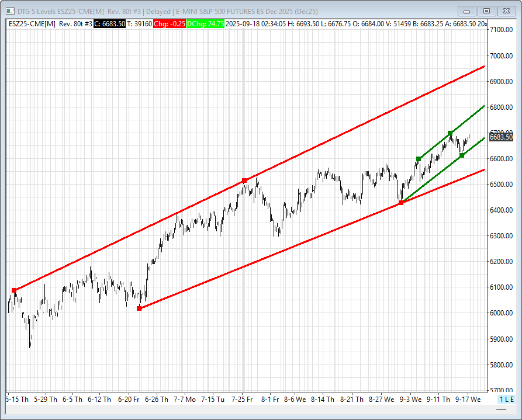Click the 'V: 51459' volume value
Viewport: 522px width, 420px height.
click(x=399, y=24)
